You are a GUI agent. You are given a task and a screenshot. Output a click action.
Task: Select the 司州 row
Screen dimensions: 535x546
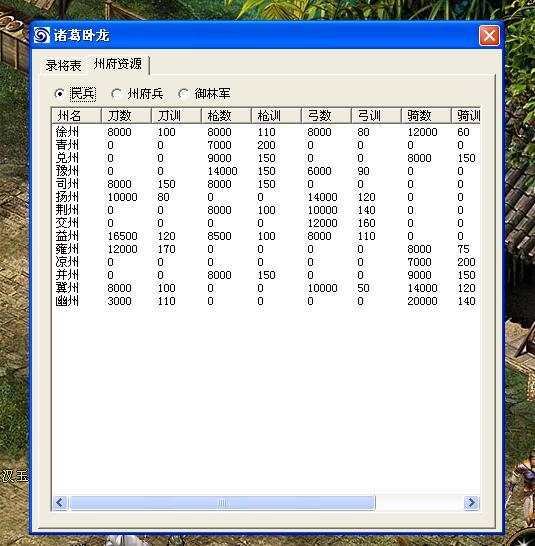tap(266, 184)
